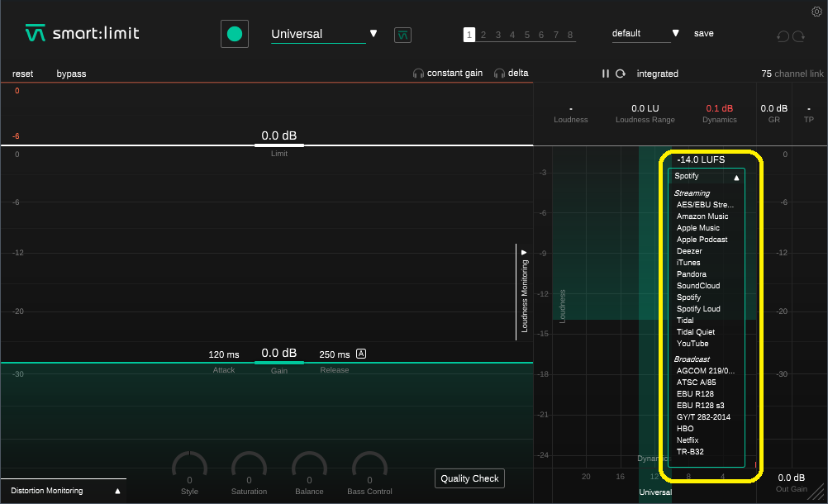Click the Bass Control knob

coord(369,466)
